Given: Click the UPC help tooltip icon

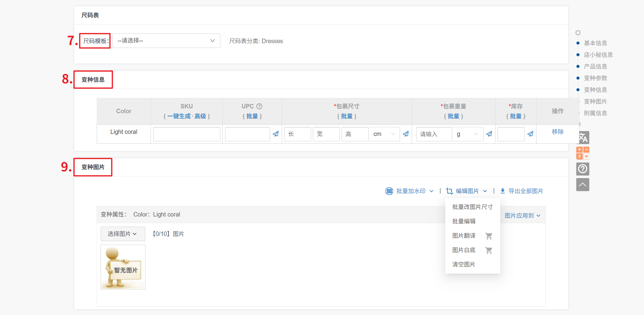Looking at the screenshot, I should coord(259,106).
